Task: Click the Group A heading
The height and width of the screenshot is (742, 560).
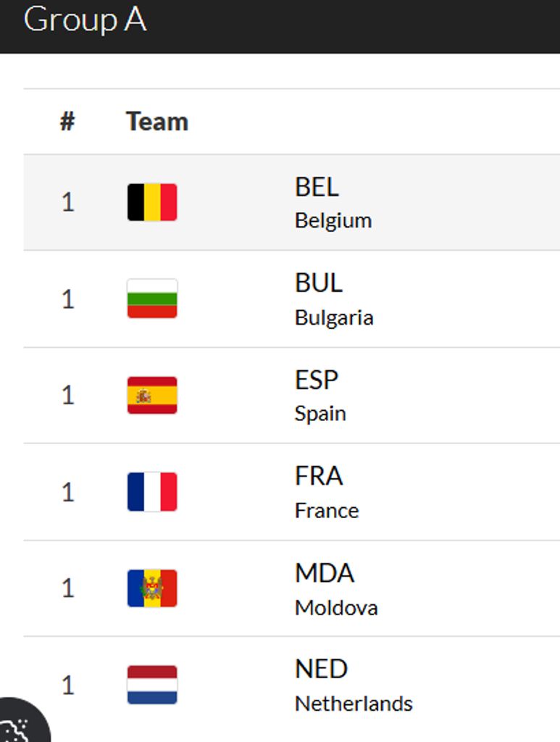Action: [x=85, y=20]
